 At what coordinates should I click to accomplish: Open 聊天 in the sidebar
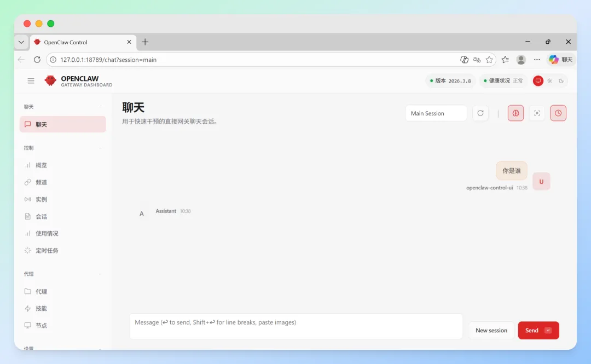(62, 124)
